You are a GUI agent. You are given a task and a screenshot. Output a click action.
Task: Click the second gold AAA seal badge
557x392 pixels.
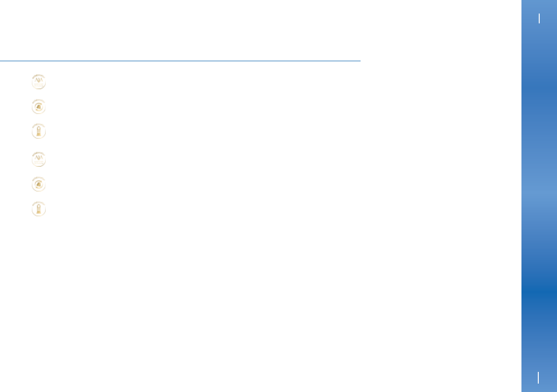tap(39, 159)
